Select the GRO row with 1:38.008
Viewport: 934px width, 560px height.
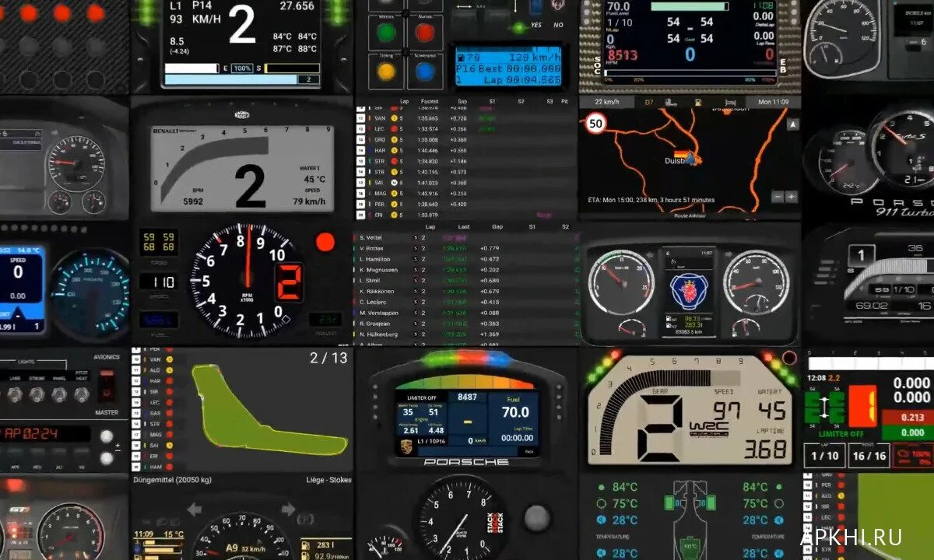point(466,139)
